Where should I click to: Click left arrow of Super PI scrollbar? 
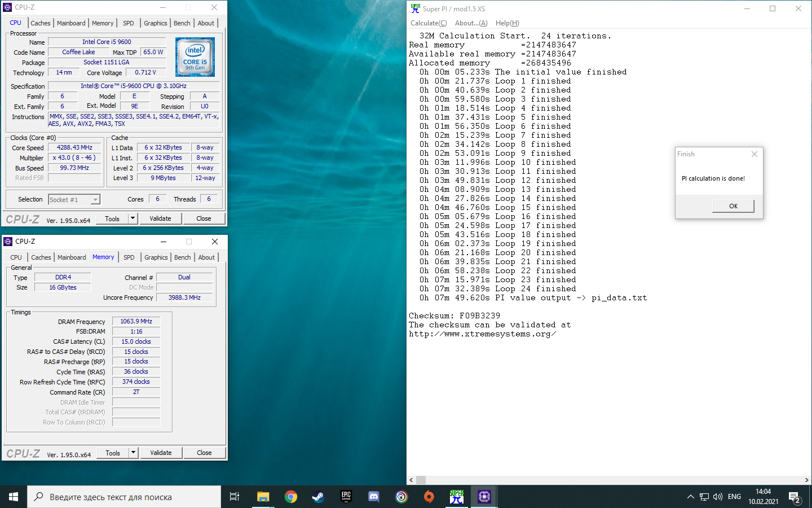[x=411, y=480]
